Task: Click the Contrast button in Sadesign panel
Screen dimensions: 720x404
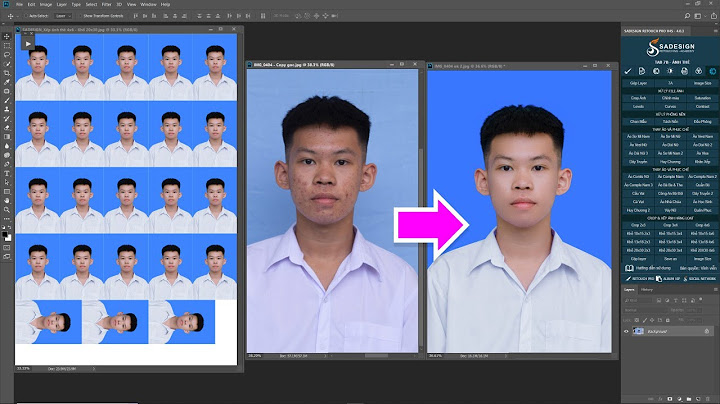Action: [x=702, y=107]
